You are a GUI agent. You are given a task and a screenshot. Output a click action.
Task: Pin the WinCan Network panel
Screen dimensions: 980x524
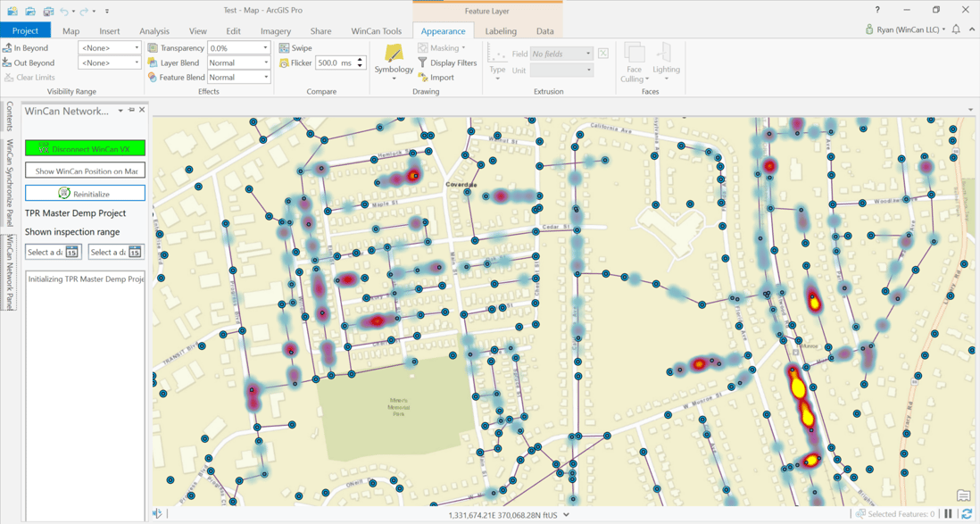click(130, 111)
